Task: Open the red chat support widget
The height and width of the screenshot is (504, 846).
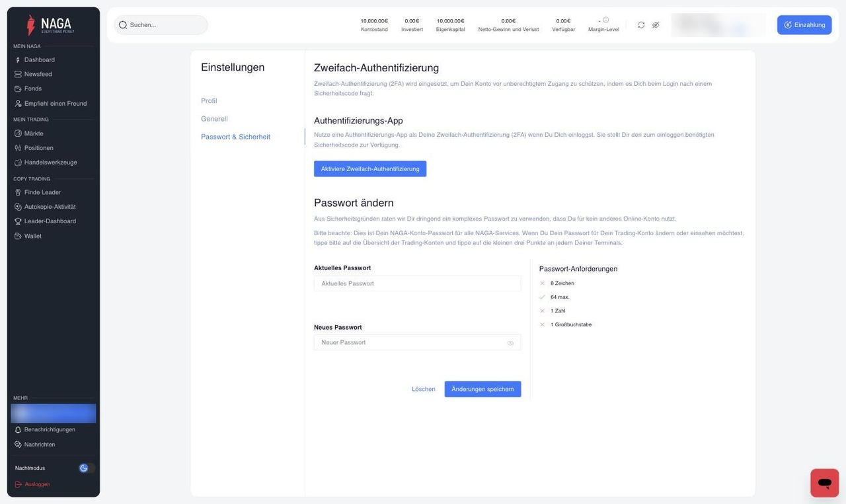Action: click(x=824, y=483)
